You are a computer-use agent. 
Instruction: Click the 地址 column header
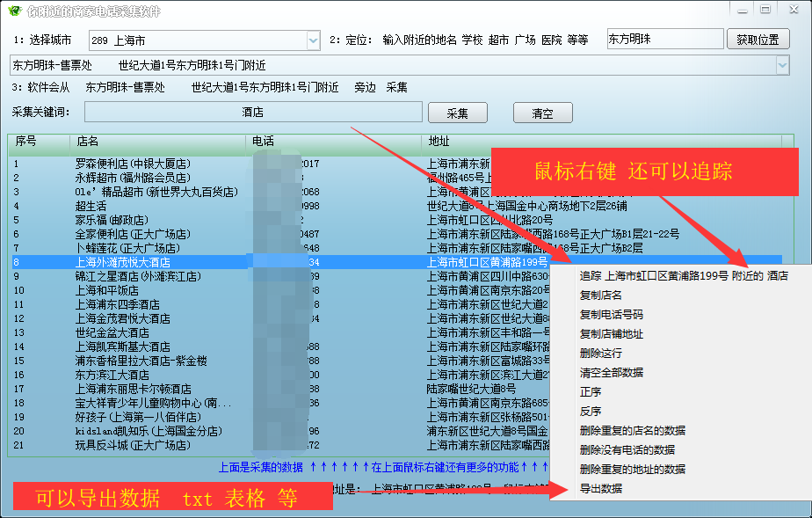439,141
